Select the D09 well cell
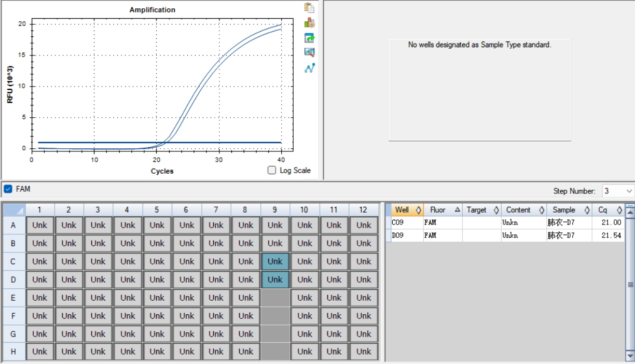Image resolution: width=635 pixels, height=364 pixels. point(407,235)
